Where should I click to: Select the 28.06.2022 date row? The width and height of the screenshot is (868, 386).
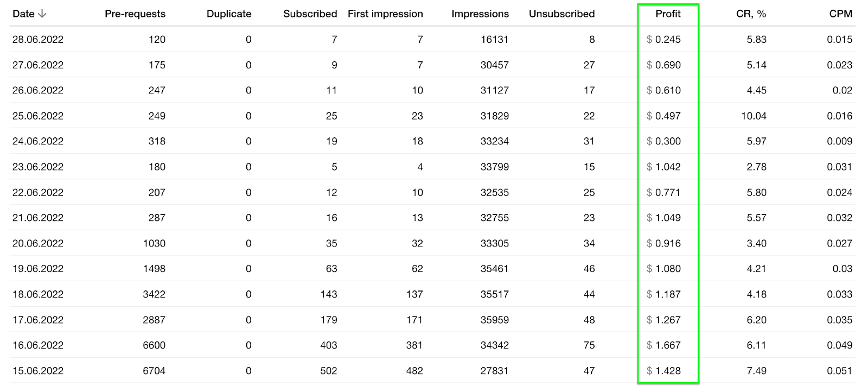pyautogui.click(x=38, y=39)
